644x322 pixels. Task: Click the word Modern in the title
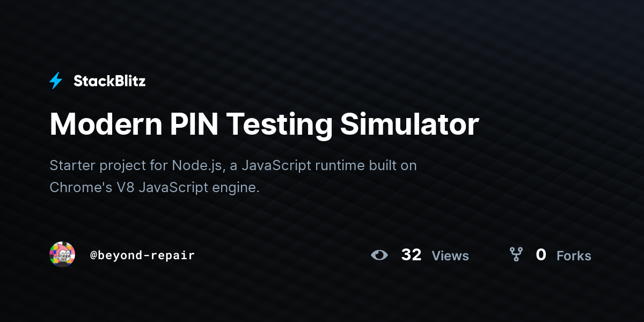(x=106, y=125)
